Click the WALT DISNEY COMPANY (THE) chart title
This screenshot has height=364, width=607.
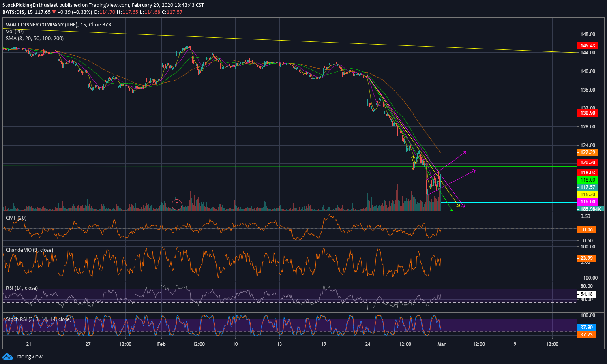(x=42, y=25)
